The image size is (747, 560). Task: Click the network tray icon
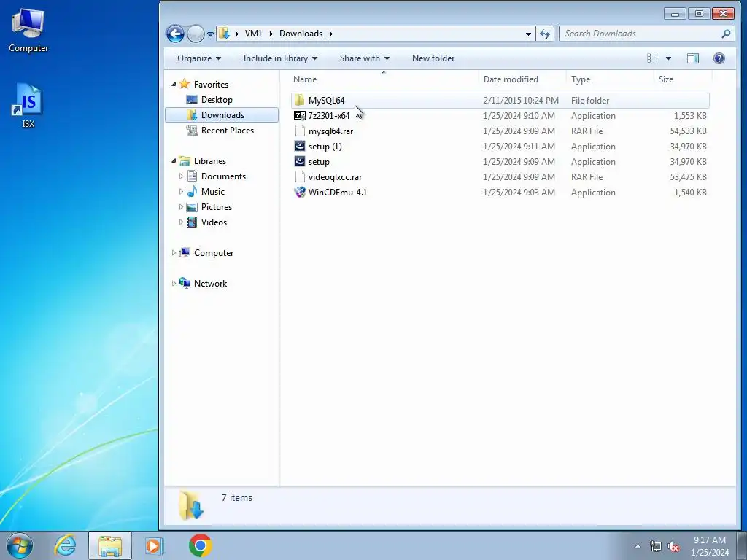pyautogui.click(x=656, y=547)
